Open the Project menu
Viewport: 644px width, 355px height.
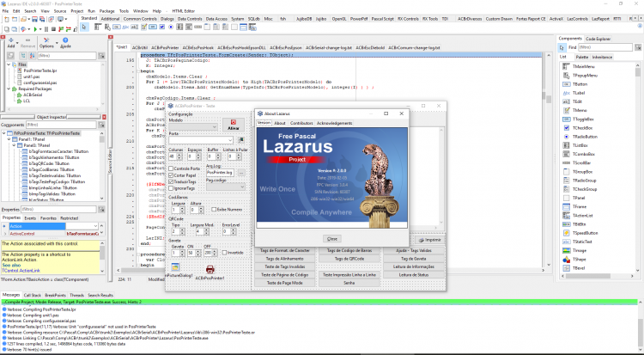76,11
